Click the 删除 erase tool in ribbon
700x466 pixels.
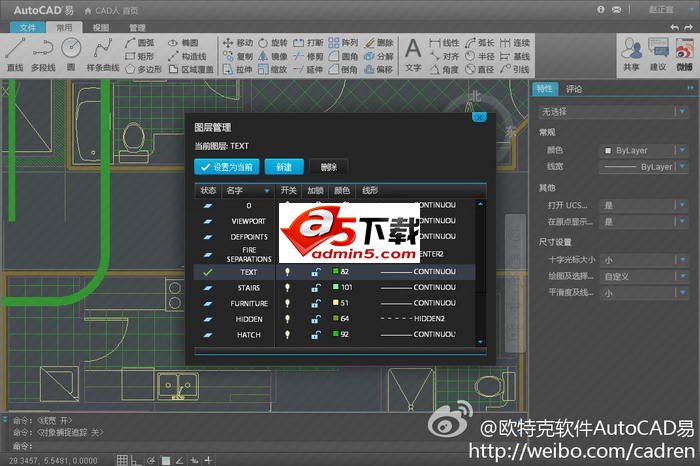379,43
